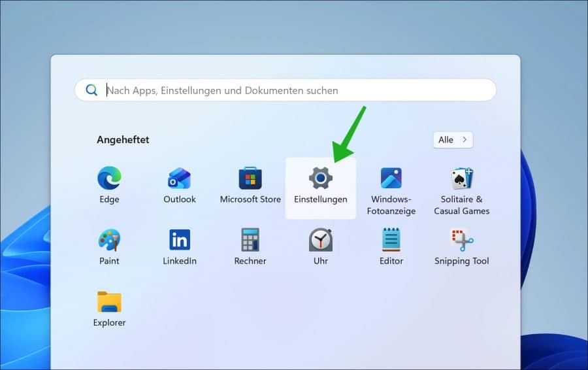Click the magnifying glass search icon
This screenshot has width=588, height=370.
coord(92,90)
